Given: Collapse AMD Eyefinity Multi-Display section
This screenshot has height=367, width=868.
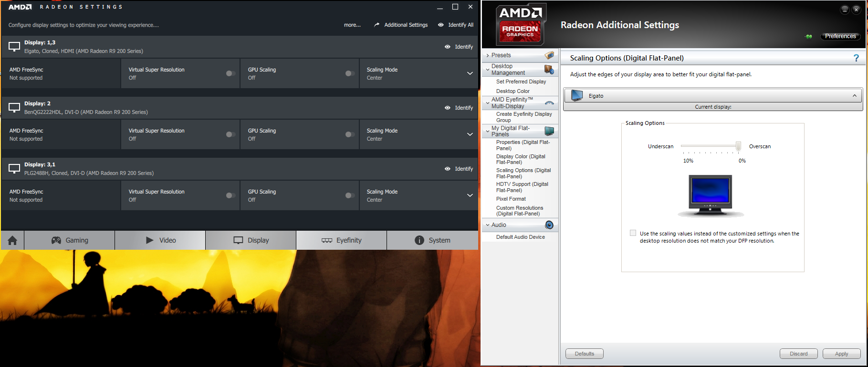Looking at the screenshot, I should (x=487, y=103).
